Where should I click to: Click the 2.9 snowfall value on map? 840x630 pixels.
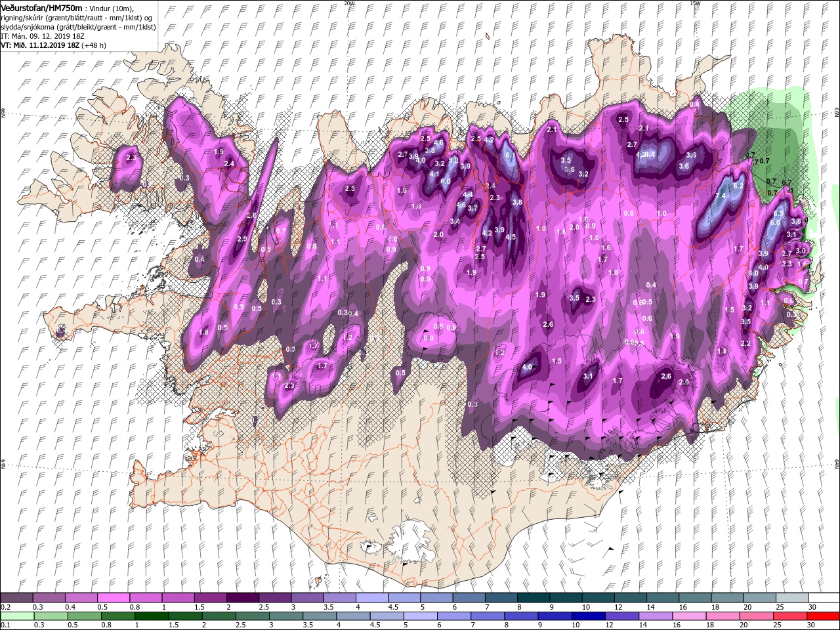242,239
